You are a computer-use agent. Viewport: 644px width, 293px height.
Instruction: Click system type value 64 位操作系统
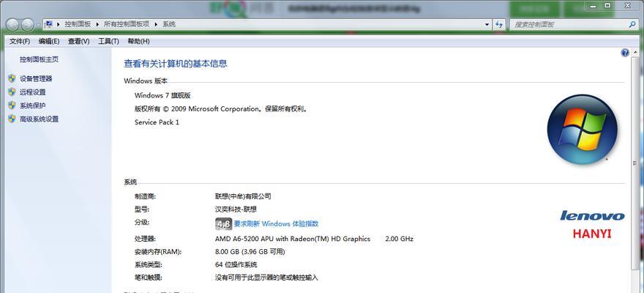click(236, 264)
